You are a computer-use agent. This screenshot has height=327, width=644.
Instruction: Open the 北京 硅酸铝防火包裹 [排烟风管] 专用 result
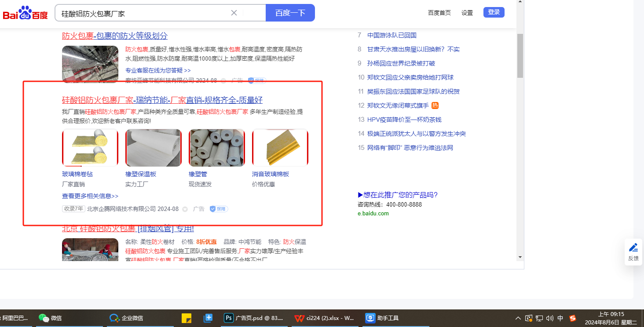(x=128, y=229)
